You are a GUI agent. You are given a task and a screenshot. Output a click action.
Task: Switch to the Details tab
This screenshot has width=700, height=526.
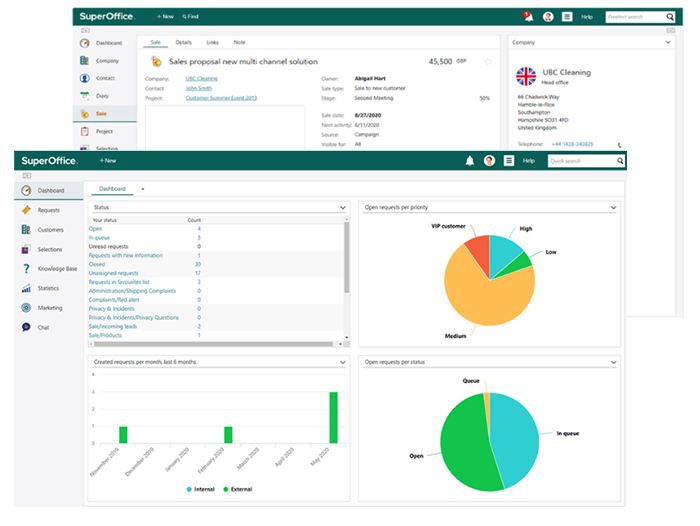tap(184, 42)
